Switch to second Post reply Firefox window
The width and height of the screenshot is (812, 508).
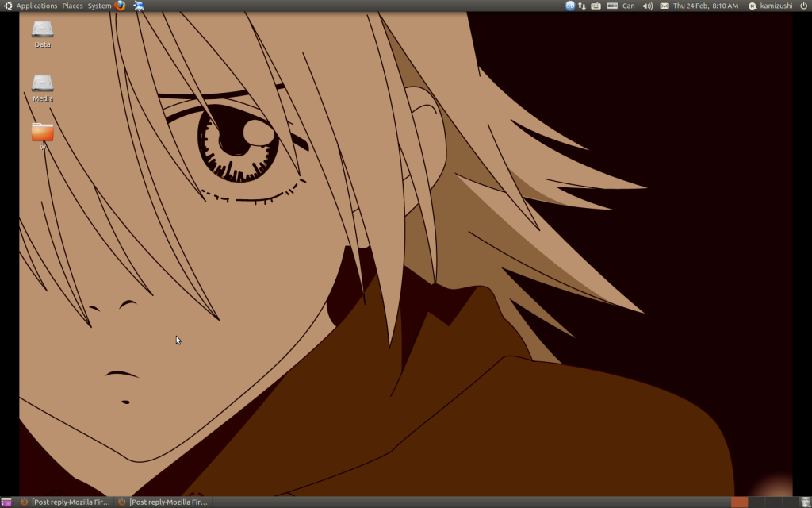(163, 502)
